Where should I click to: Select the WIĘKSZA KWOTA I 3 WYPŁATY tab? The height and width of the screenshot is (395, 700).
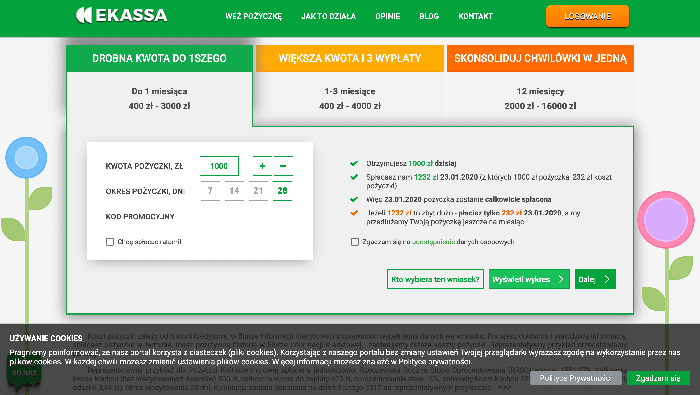pyautogui.click(x=350, y=58)
